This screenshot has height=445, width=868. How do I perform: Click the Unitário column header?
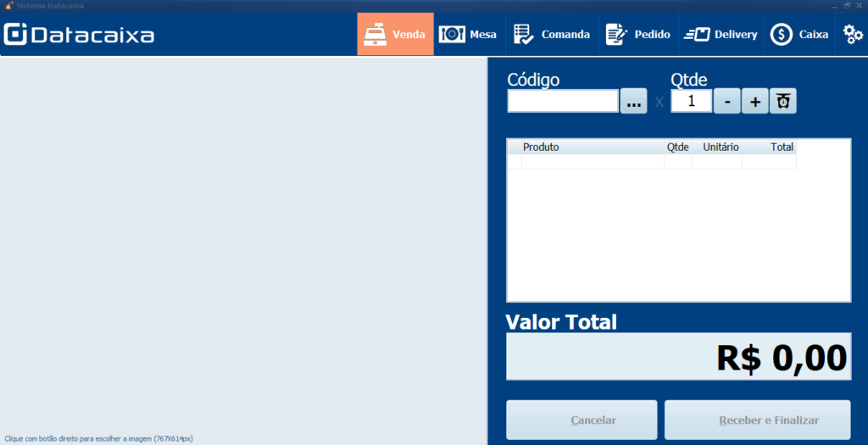coord(717,147)
